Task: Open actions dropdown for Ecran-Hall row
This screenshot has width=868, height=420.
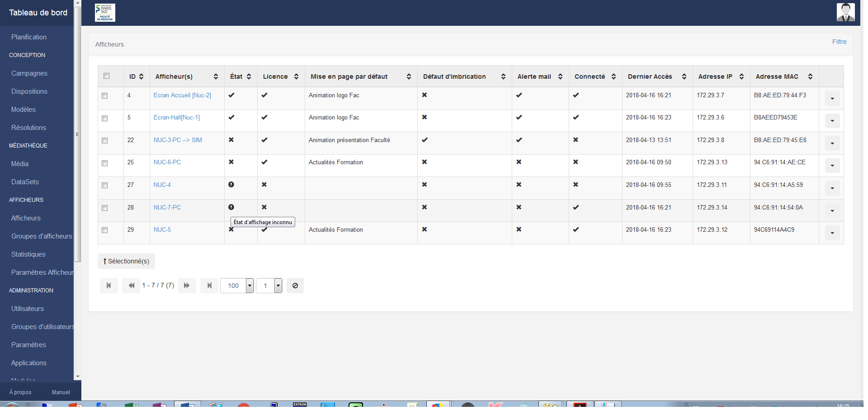Action: 832,121
